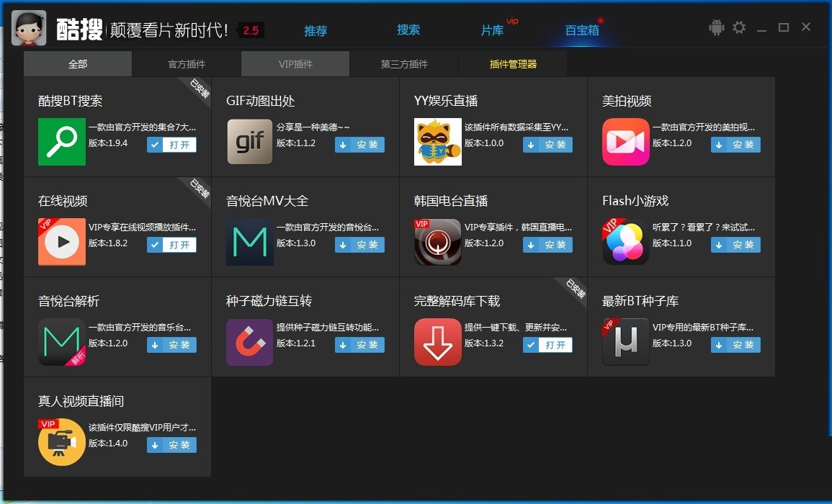This screenshot has height=504, width=832.
Task: Switch to the 第三方插件 tab
Action: [403, 63]
